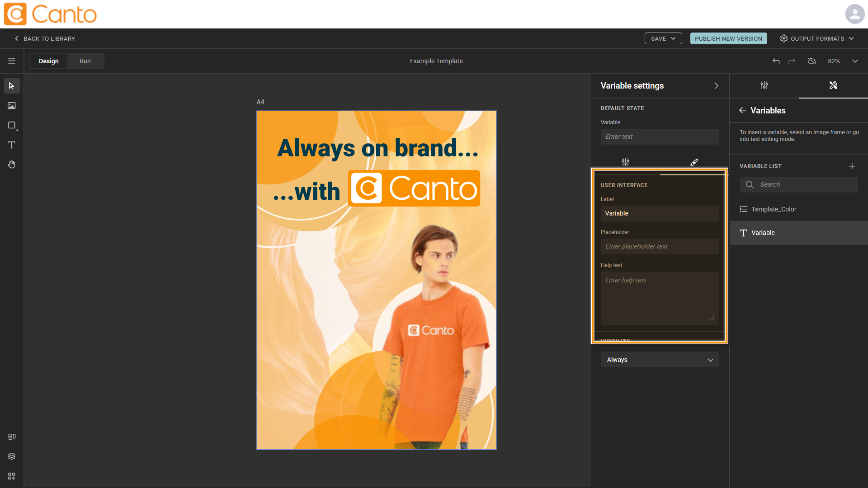The width and height of the screenshot is (868, 488).
Task: Click the Placeholder text field
Action: pos(660,246)
